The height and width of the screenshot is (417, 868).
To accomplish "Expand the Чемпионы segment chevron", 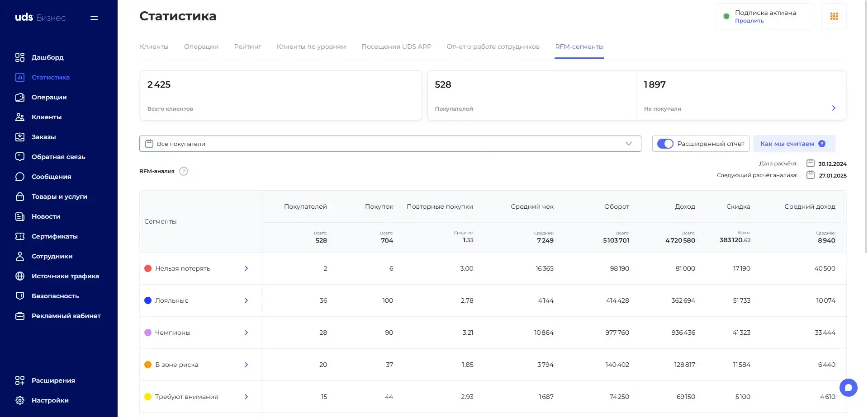I will point(246,333).
